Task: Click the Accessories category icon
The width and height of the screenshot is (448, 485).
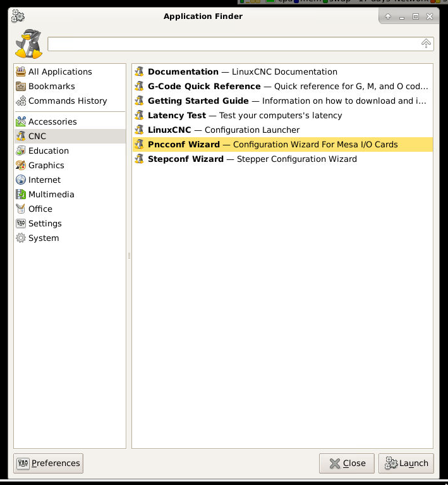Action: coord(21,121)
